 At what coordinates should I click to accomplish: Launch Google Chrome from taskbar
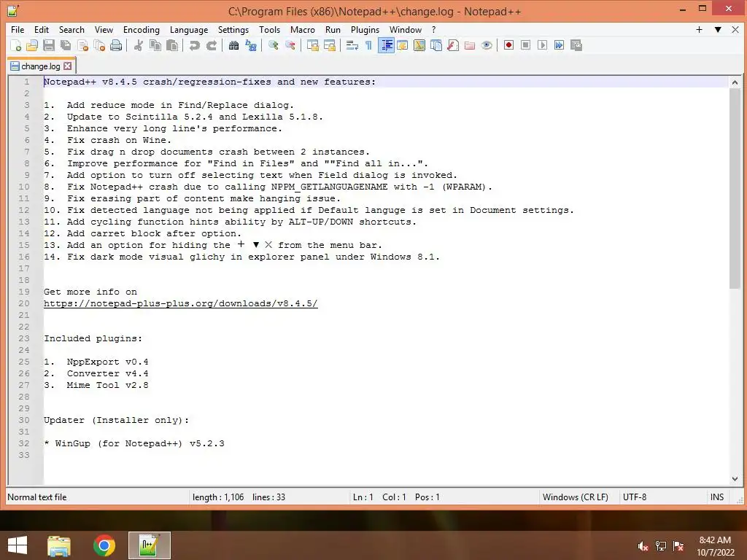(x=104, y=545)
